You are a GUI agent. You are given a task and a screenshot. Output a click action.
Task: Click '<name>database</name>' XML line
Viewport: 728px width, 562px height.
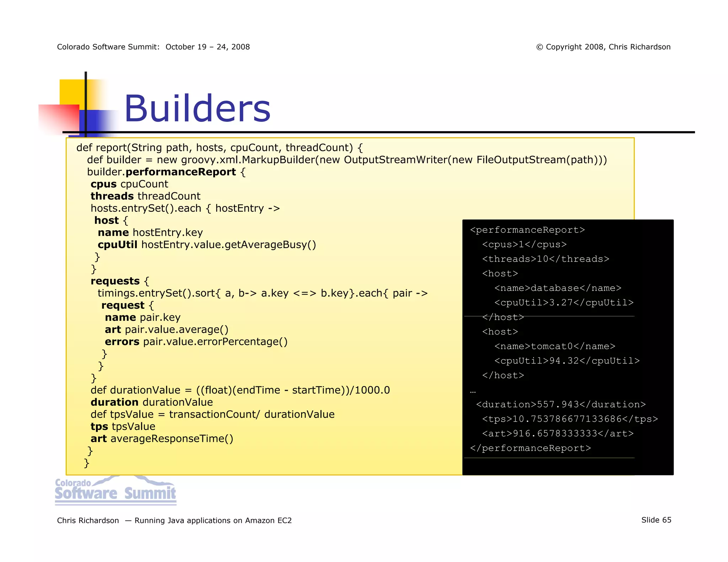tap(558, 288)
